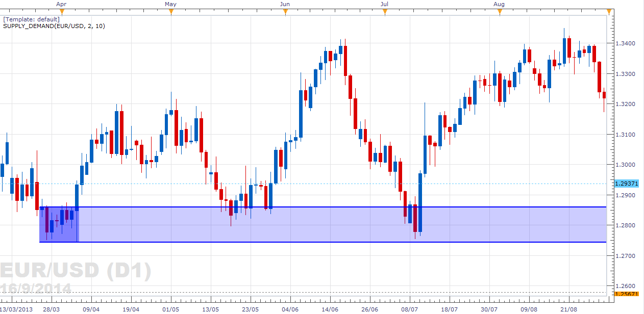This screenshot has width=644, height=314.
Task: Click the 23/05 date axis label
Action: (x=251, y=309)
